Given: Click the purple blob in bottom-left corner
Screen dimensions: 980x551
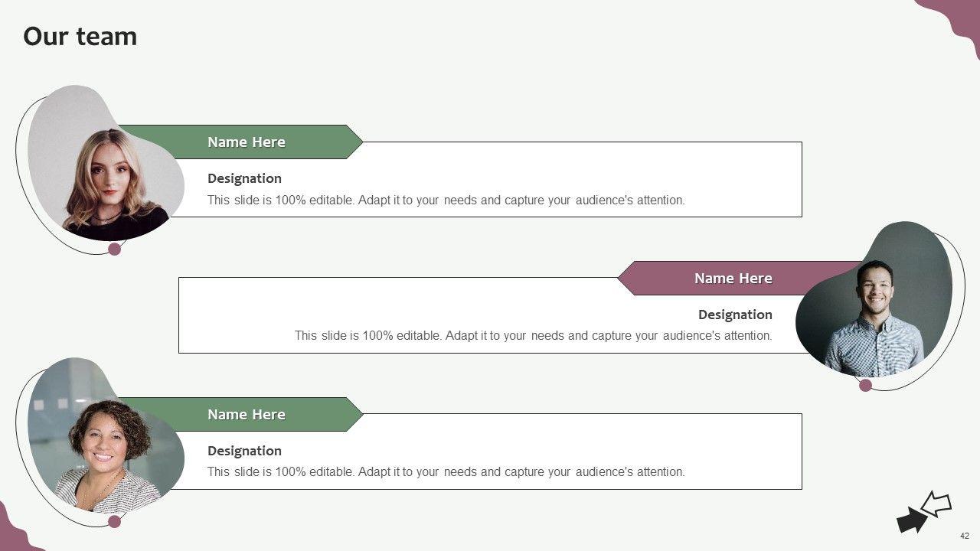Looking at the screenshot, I should (15, 533).
